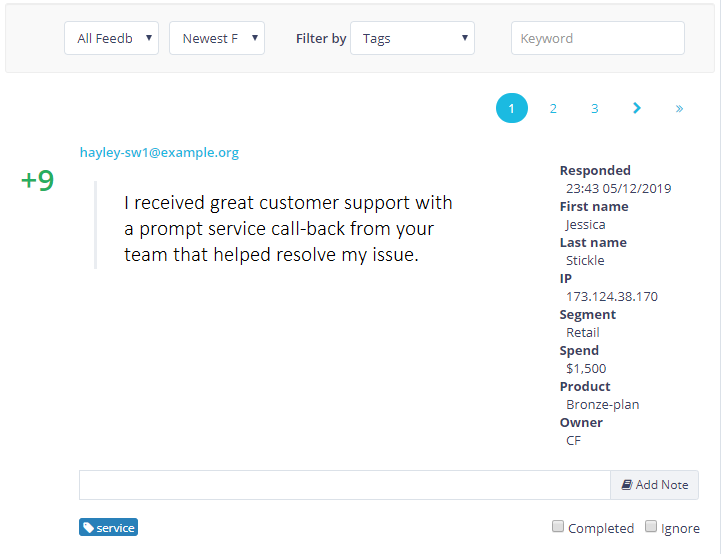The width and height of the screenshot is (721, 554).
Task: Click the Add Note button
Action: (654, 485)
